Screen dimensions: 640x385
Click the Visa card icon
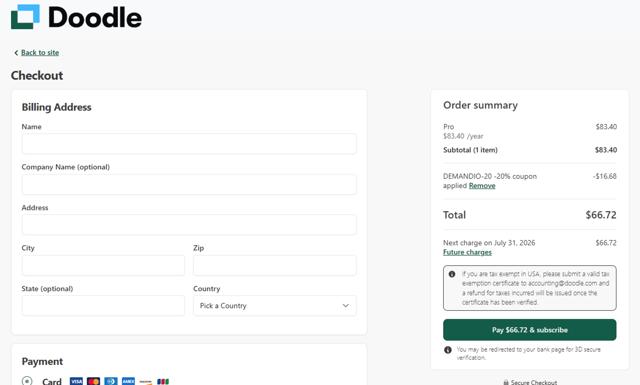76,381
